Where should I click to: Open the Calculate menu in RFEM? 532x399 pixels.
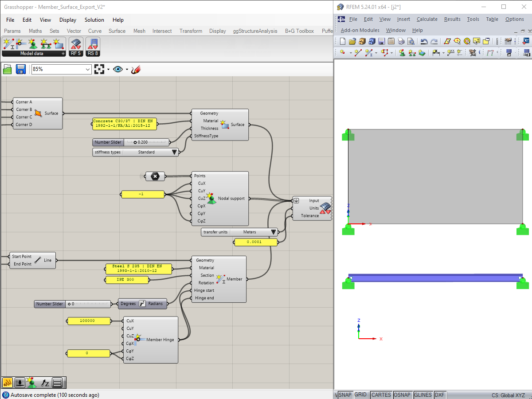point(426,19)
